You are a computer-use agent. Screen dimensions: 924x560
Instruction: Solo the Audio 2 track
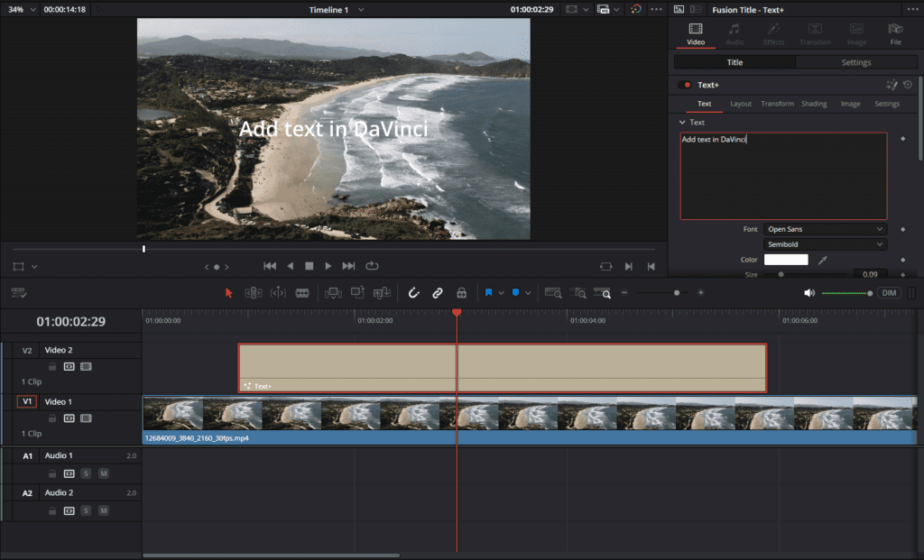86,510
